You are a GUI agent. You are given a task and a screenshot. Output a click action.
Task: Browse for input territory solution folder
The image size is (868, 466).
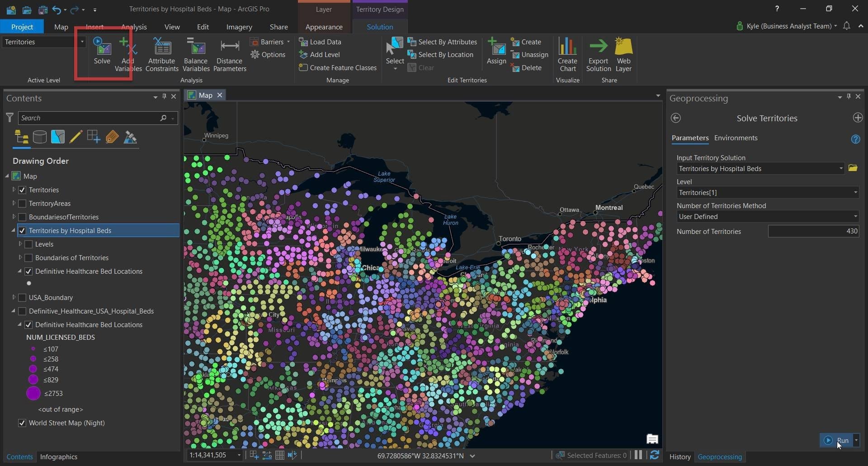pos(853,168)
